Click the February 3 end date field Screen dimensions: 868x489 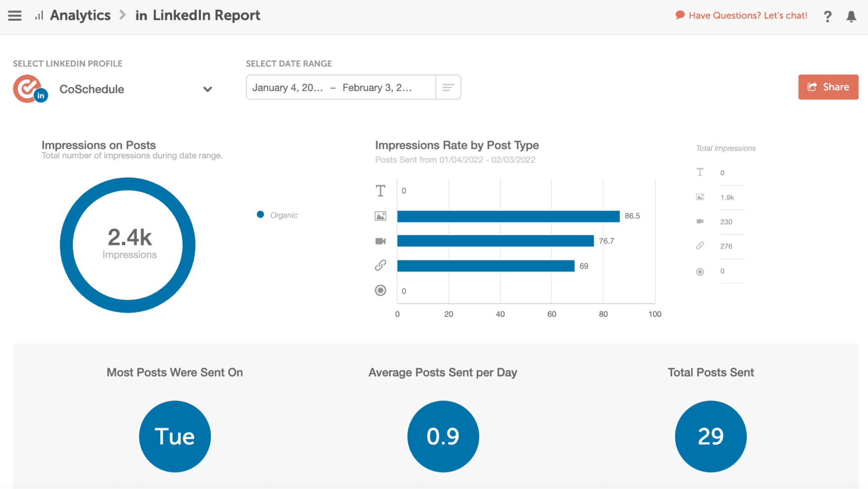click(377, 88)
